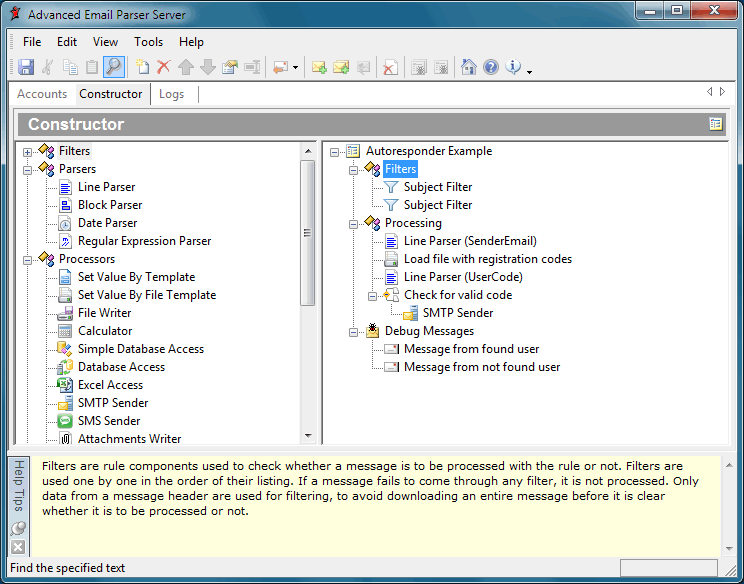This screenshot has width=744, height=584.
Task: Collapse the Parsers tree node
Action: (x=28, y=170)
